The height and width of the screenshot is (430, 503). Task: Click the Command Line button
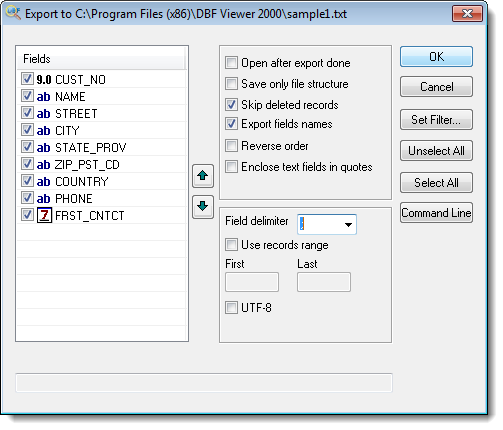click(436, 213)
